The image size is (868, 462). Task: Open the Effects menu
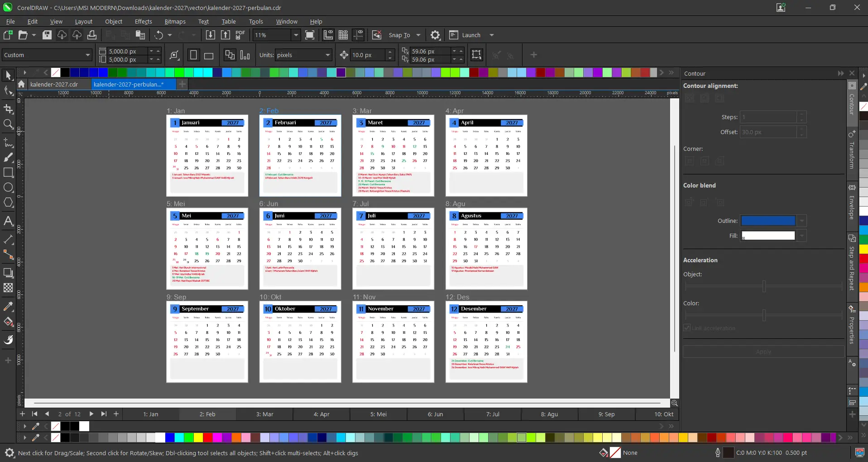tap(143, 21)
